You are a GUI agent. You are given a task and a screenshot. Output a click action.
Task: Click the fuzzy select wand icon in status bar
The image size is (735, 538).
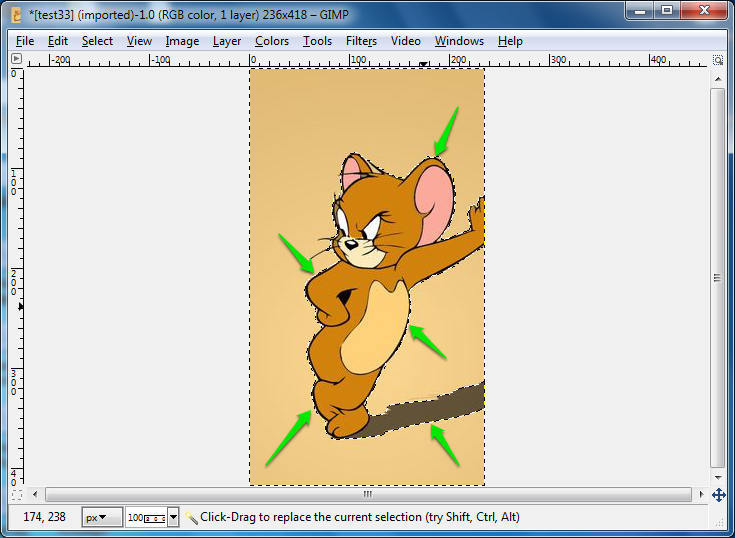point(191,517)
